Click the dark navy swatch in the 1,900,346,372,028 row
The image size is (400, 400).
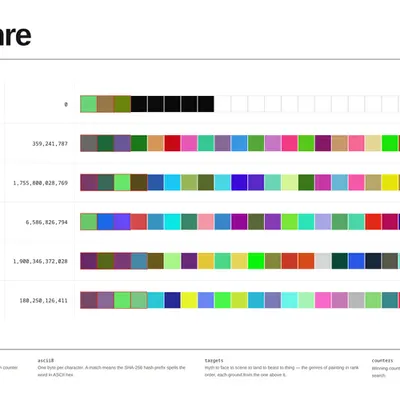point(373,261)
